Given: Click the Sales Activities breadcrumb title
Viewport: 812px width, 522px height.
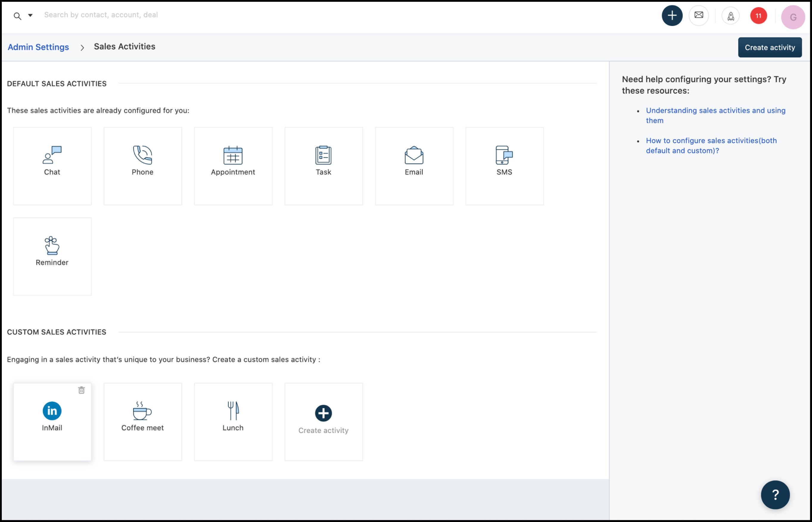Looking at the screenshot, I should click(125, 46).
